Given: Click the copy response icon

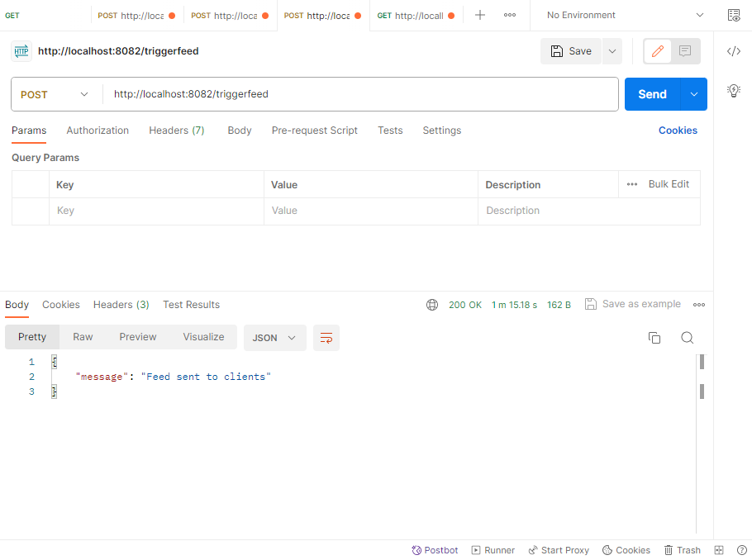Looking at the screenshot, I should coord(654,338).
